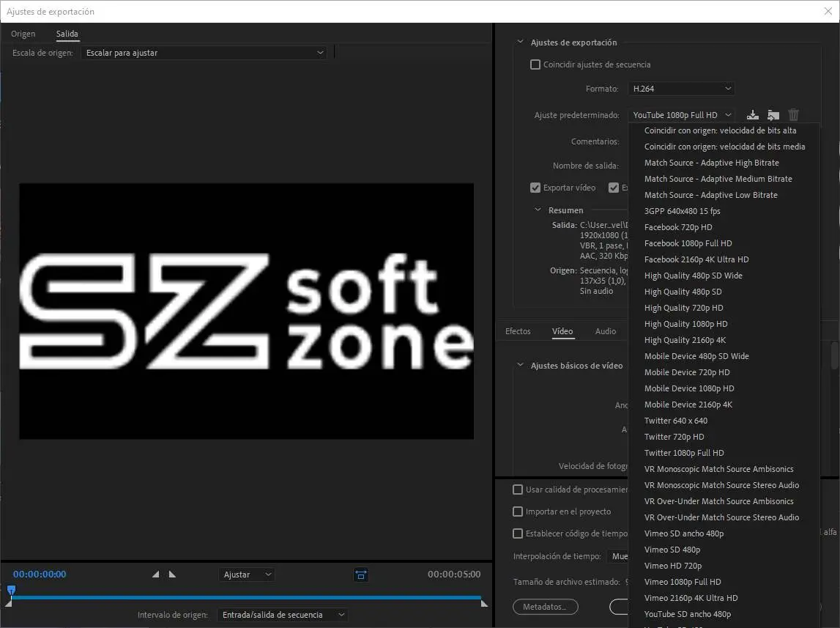840x628 pixels.
Task: Open the Ajustar zoom level dropdown
Action: 246,575
